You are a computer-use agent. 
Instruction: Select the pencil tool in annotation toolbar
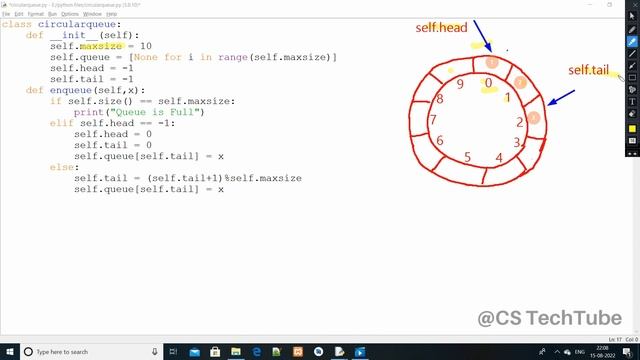tap(632, 29)
